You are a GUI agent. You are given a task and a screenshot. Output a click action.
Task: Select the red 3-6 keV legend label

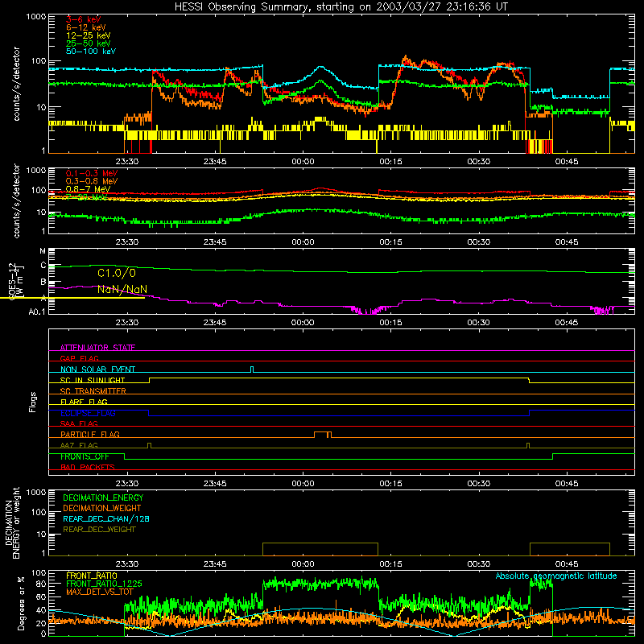pyautogui.click(x=84, y=19)
